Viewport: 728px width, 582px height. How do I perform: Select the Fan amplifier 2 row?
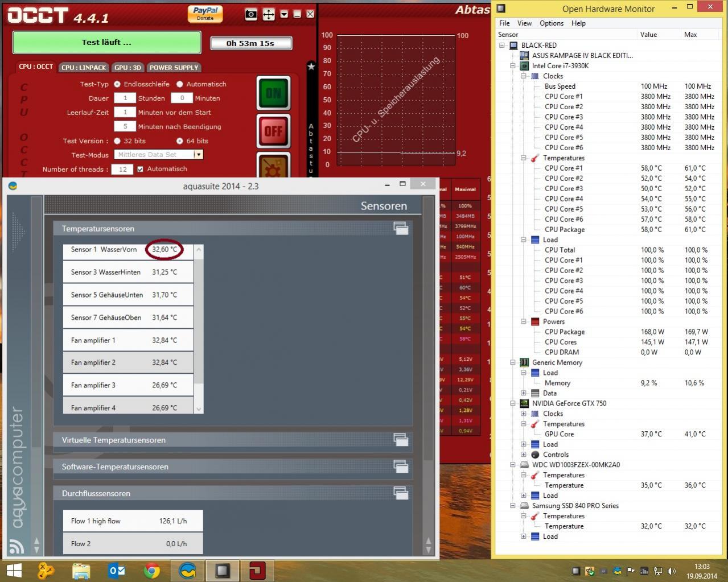(128, 362)
